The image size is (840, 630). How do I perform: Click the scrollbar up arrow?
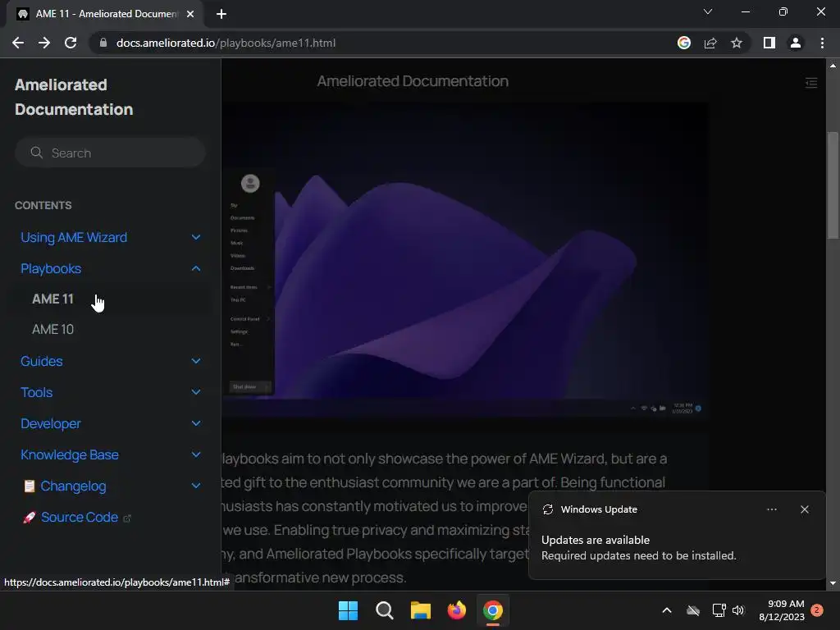tap(833, 66)
